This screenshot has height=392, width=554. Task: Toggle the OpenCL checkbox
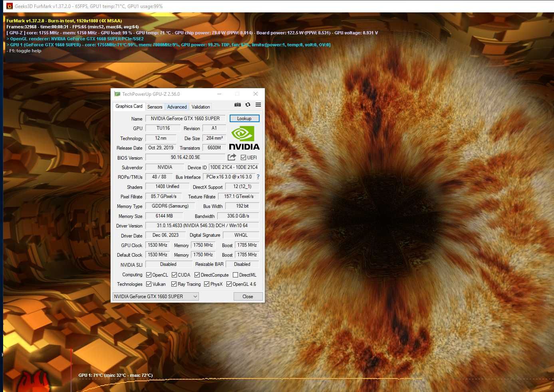149,275
